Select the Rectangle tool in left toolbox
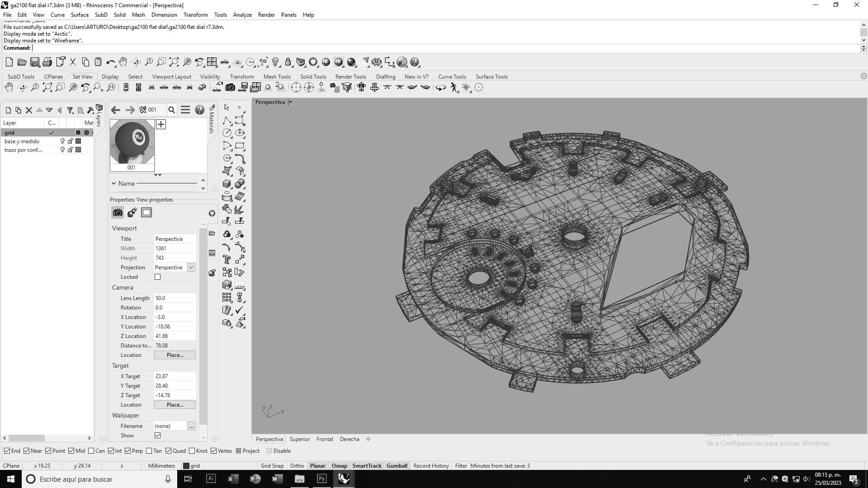 [x=240, y=145]
